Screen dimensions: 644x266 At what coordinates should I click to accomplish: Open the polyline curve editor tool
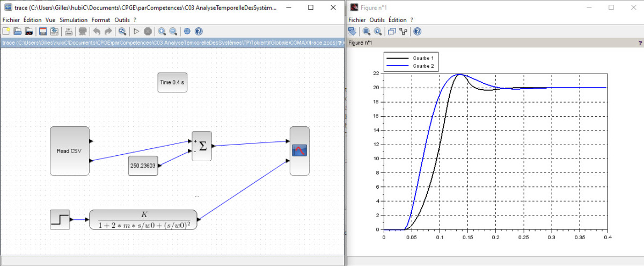pyautogui.click(x=403, y=32)
